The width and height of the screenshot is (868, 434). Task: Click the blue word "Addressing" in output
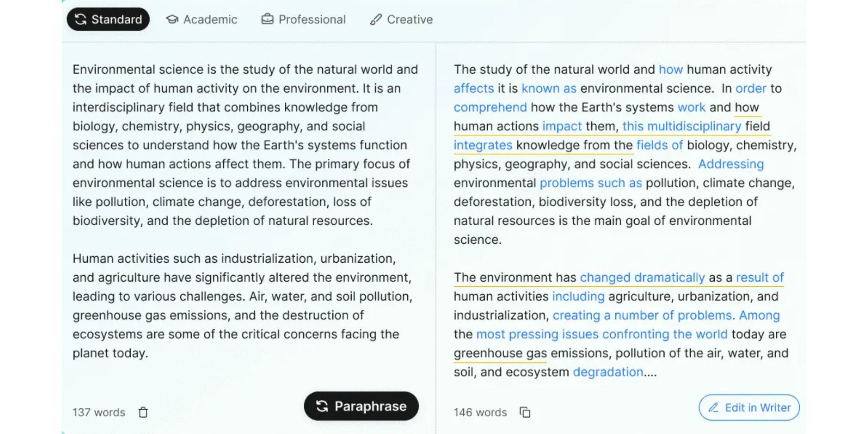pyautogui.click(x=731, y=164)
